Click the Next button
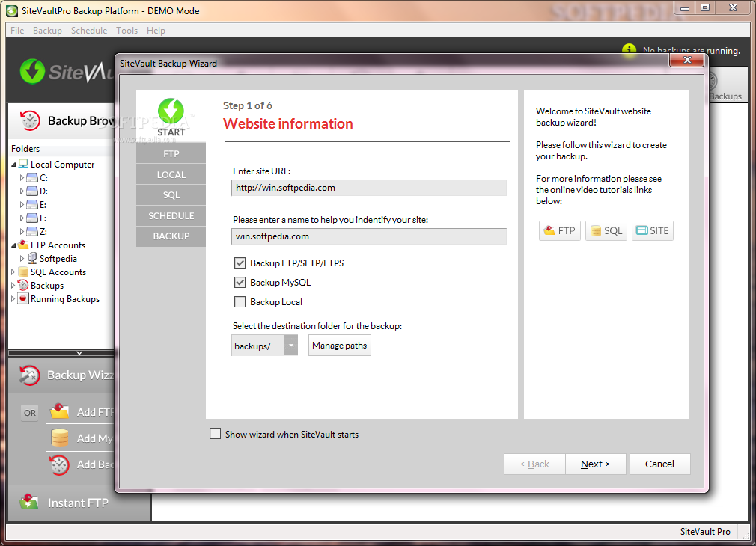The image size is (756, 546). [x=596, y=464]
